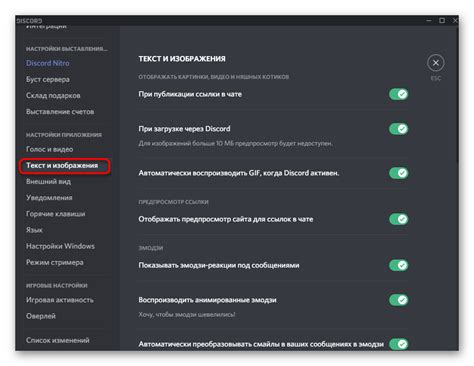Click 'НАСТРОЙКИ ПРИЛОЖЕНИЯ' sidebar header
Screen dimensions: 474x366
tap(64, 135)
